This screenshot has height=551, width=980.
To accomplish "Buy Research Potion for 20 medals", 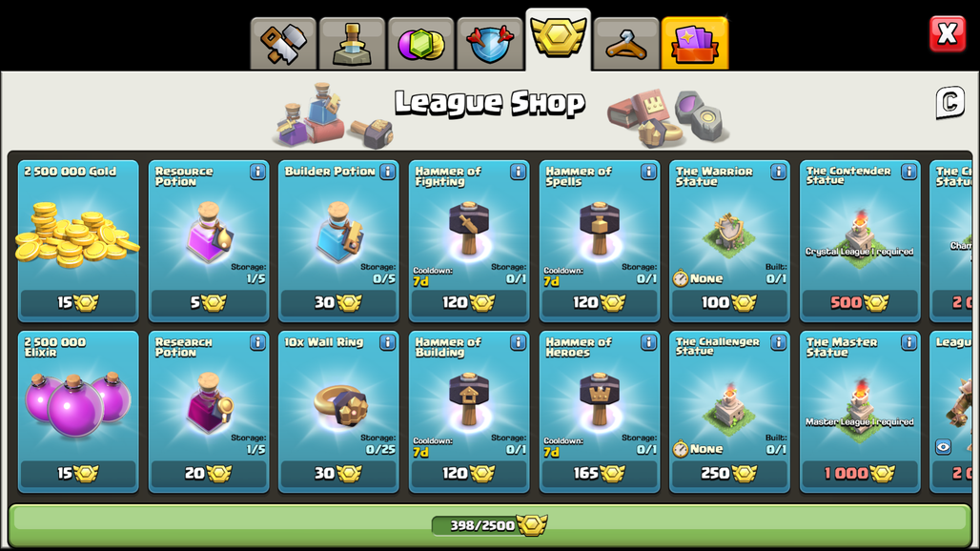I will (x=208, y=474).
